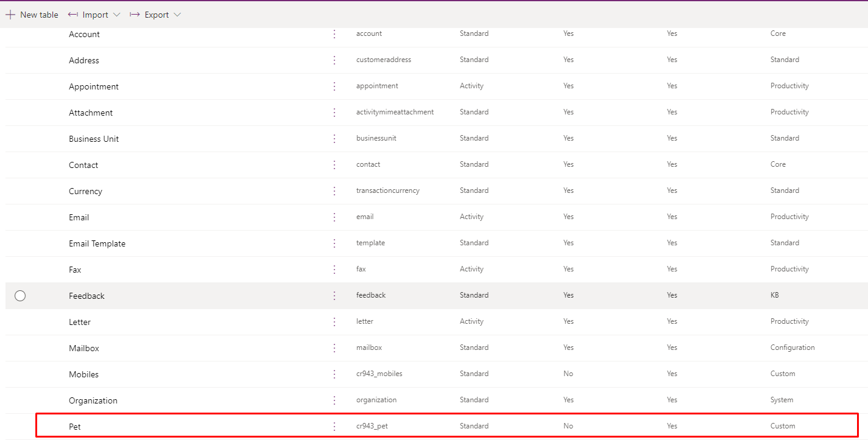This screenshot has height=440, width=868.
Task: Click the Import menu label
Action: click(x=95, y=15)
